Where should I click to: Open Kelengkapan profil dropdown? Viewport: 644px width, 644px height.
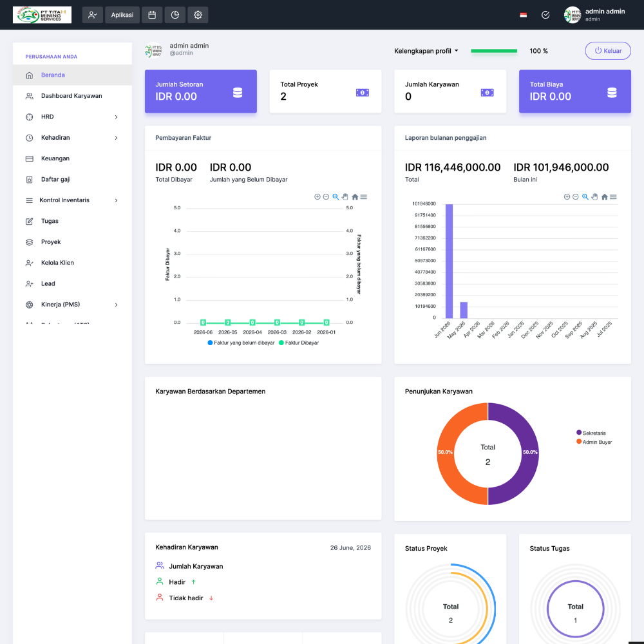click(x=426, y=51)
